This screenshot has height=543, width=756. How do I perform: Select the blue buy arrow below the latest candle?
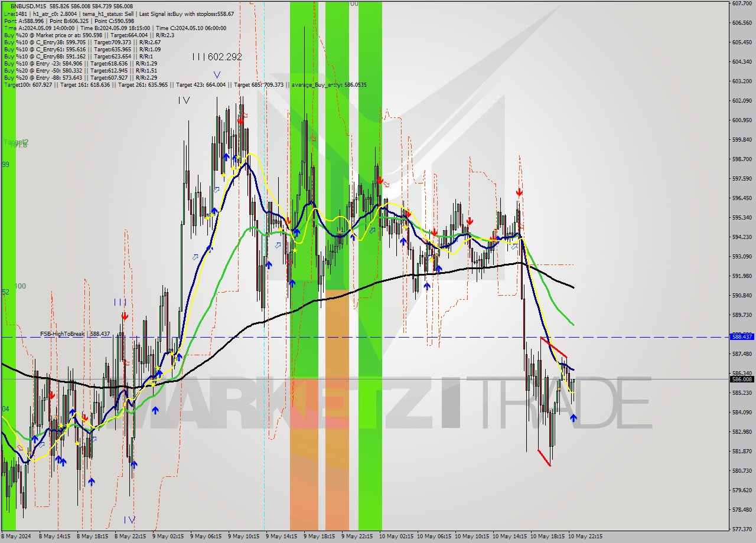click(573, 418)
